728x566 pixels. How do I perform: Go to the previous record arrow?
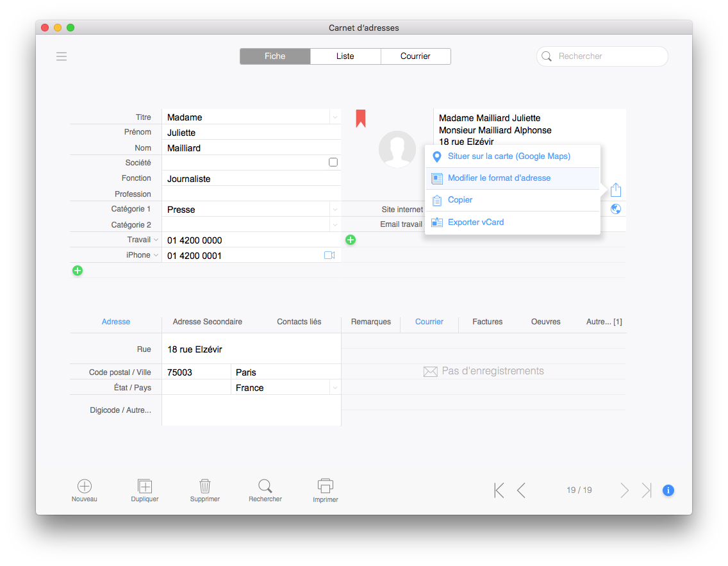click(521, 490)
